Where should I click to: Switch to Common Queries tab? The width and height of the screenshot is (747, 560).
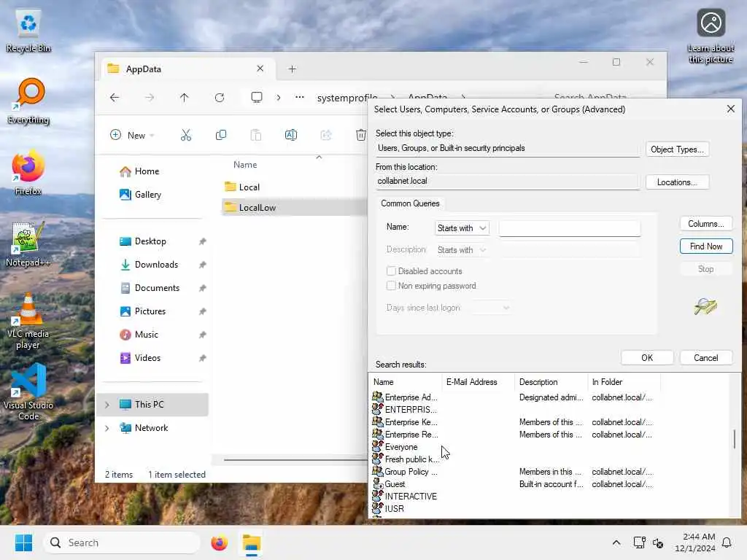tap(410, 203)
